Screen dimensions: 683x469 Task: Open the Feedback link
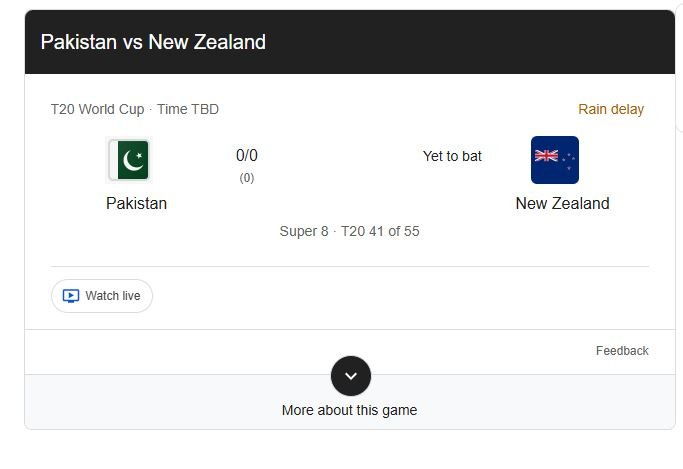tap(622, 351)
